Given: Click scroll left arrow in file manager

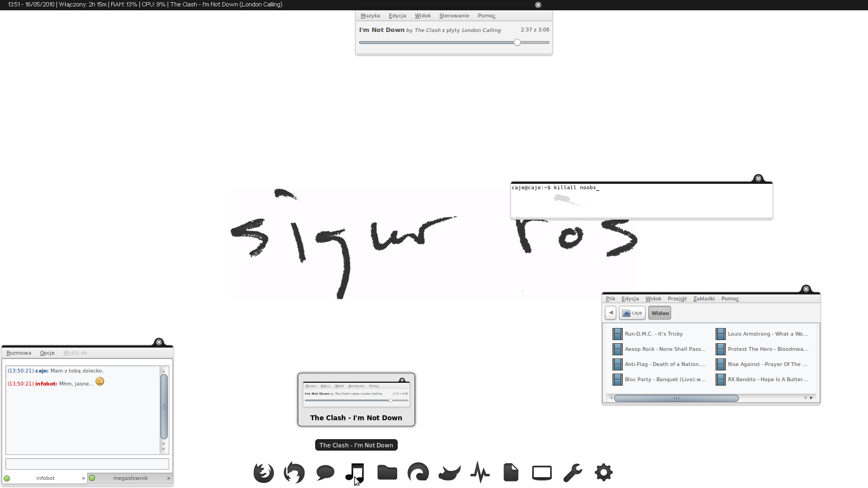Looking at the screenshot, I should click(x=611, y=398).
